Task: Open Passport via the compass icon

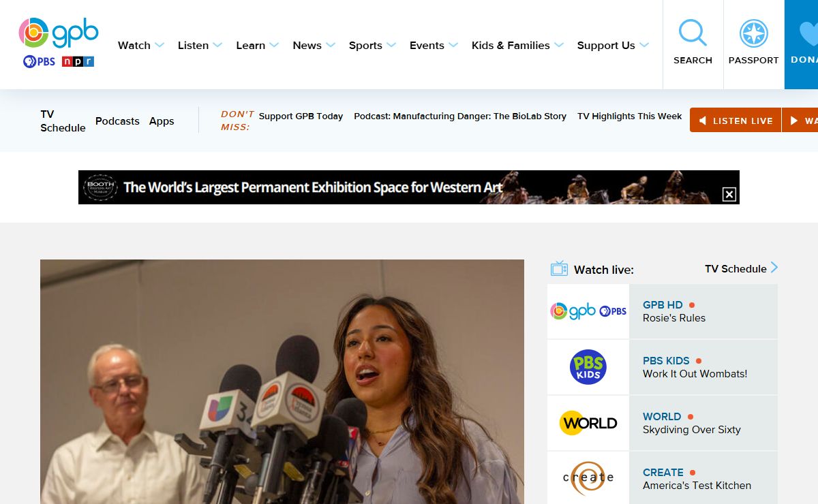Action: [x=753, y=33]
